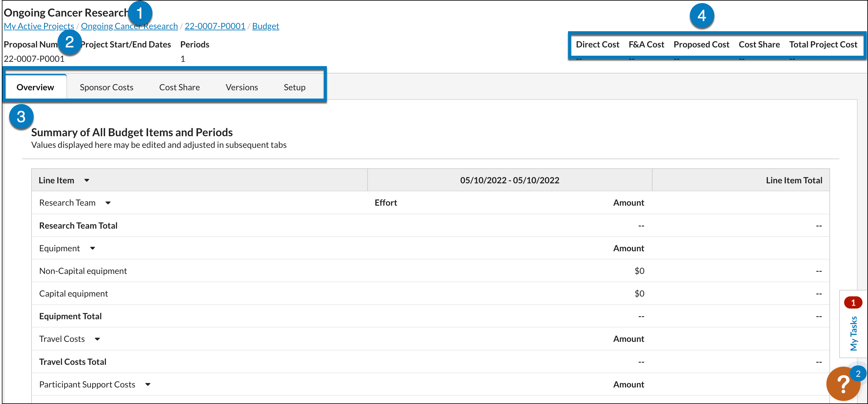Click the Equipment Total row label
The image size is (868, 404).
70,316
